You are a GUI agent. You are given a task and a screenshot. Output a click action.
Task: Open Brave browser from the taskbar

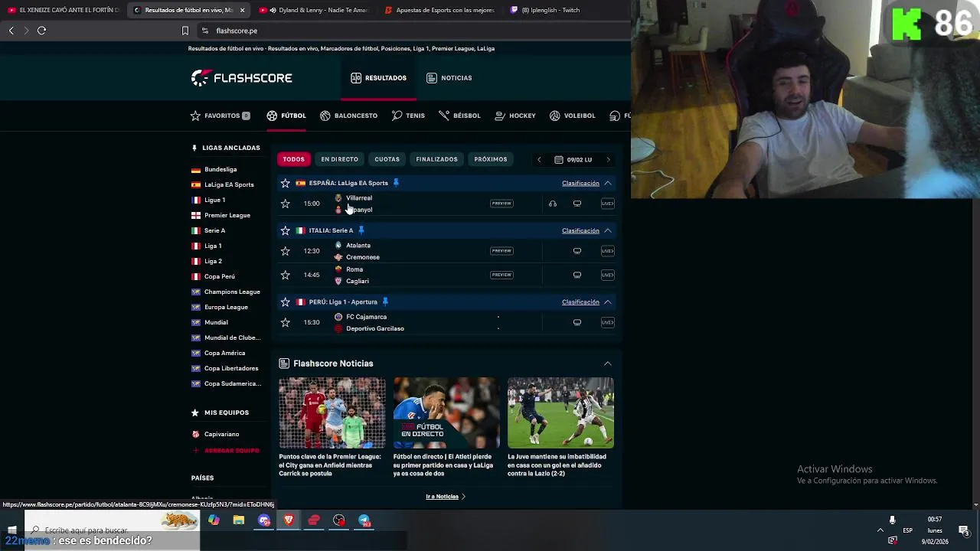click(289, 520)
